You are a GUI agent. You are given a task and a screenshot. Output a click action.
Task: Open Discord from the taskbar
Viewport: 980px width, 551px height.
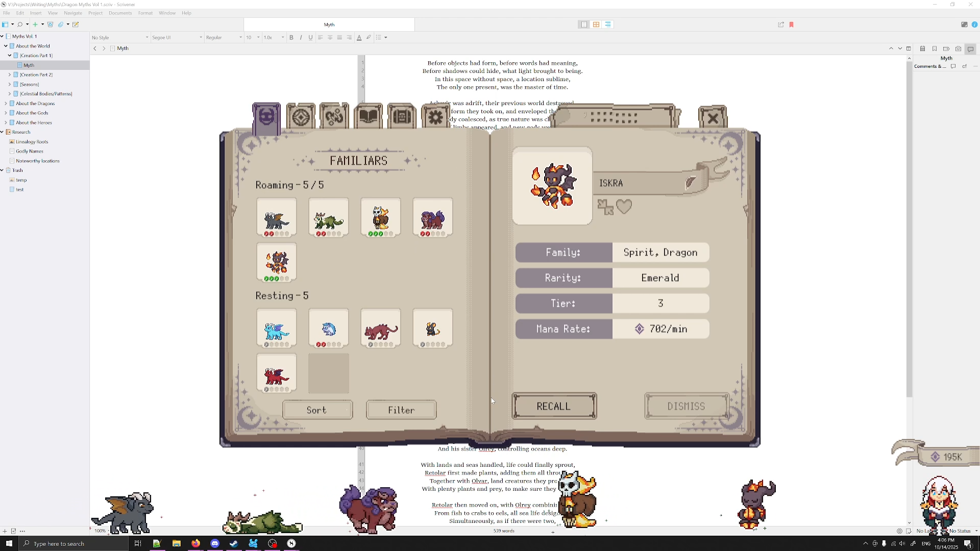pos(215,544)
